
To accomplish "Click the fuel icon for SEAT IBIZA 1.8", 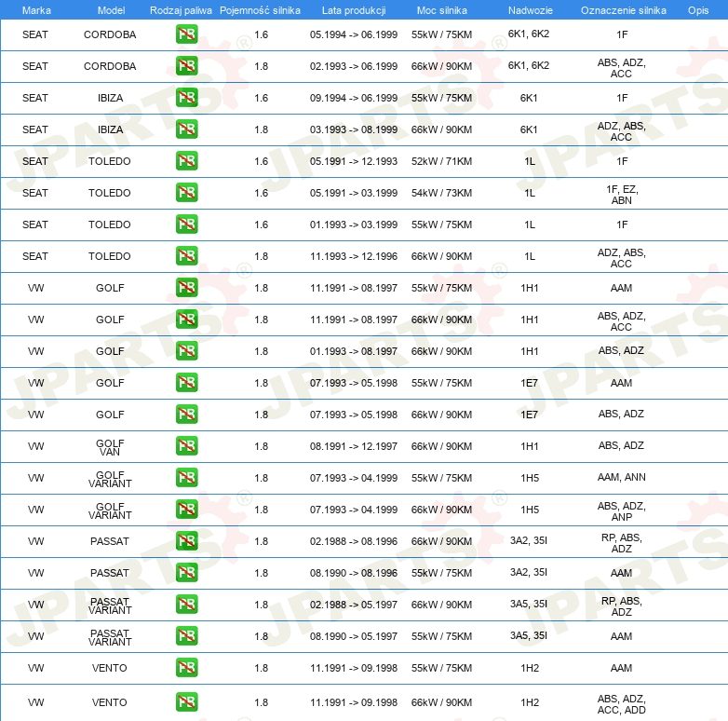I will point(186,129).
